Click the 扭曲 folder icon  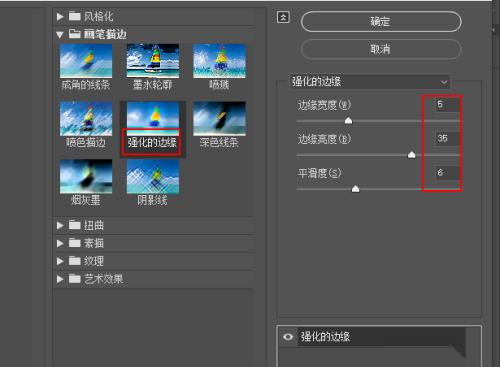point(75,225)
